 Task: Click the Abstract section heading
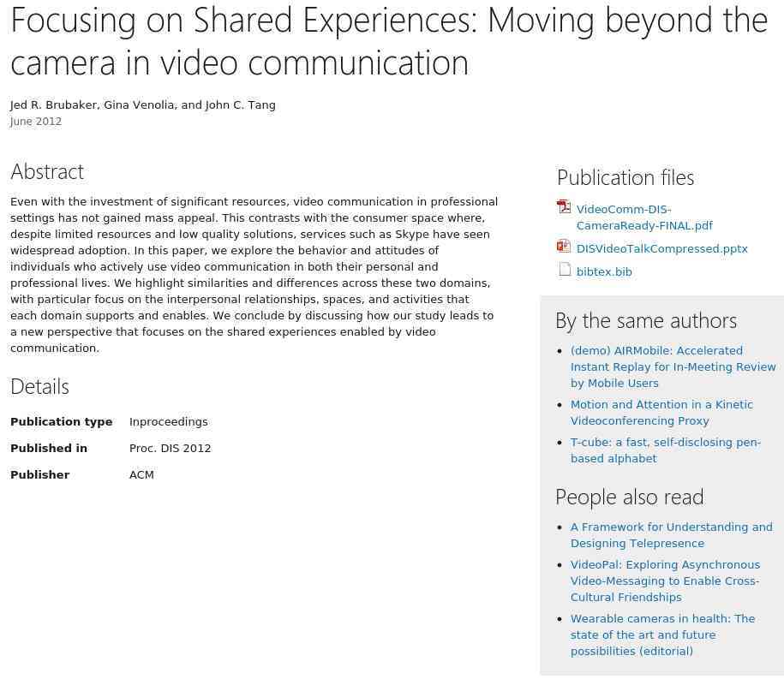point(47,171)
